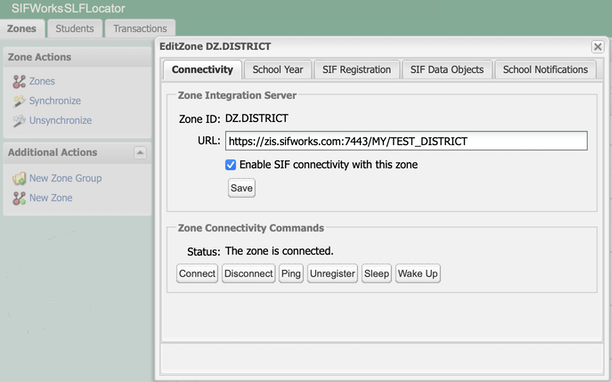Image resolution: width=612 pixels, height=382 pixels.
Task: Click the Synchronize wand icon
Action: 19,101
